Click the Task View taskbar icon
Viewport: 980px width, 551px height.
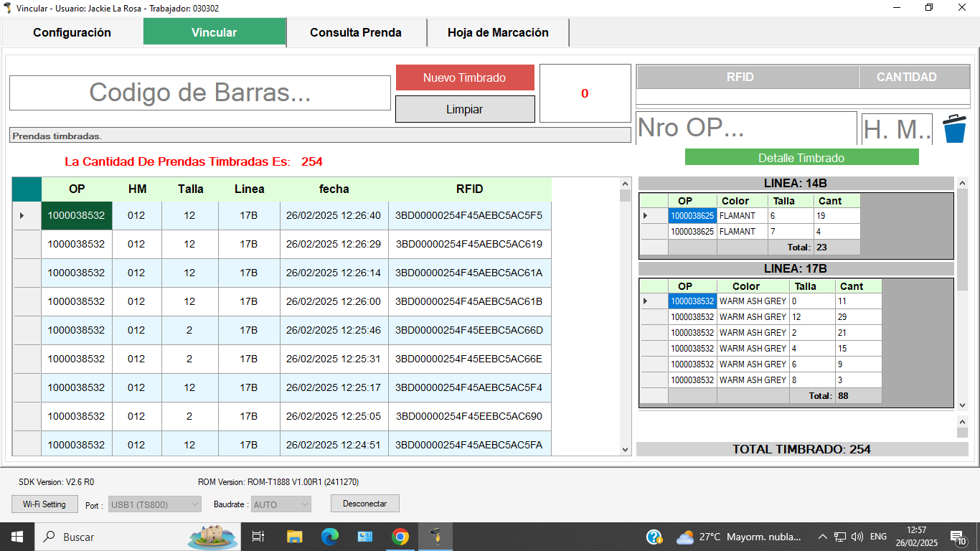coord(258,537)
